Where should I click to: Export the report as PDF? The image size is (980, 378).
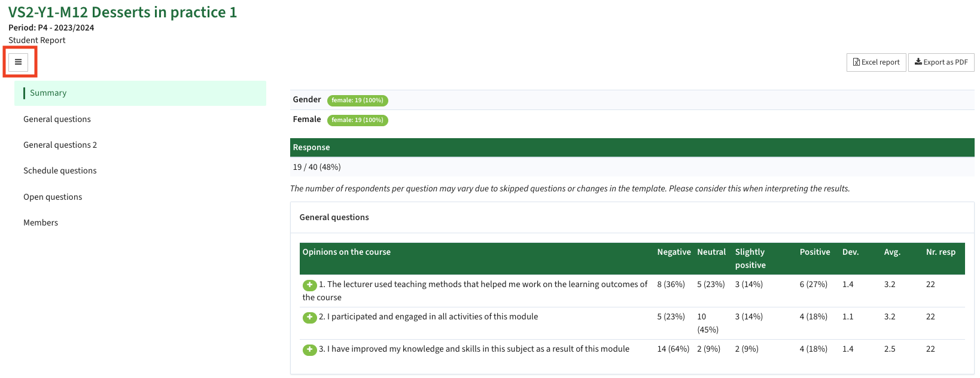point(941,62)
